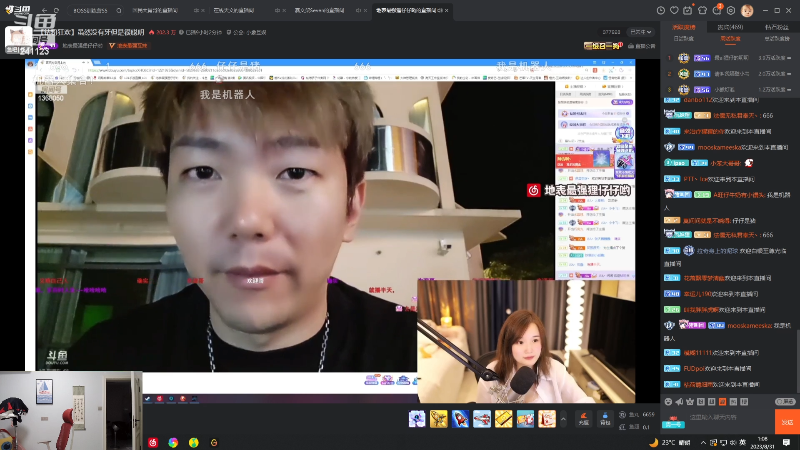Select the contribution ranking tab

click(684, 27)
